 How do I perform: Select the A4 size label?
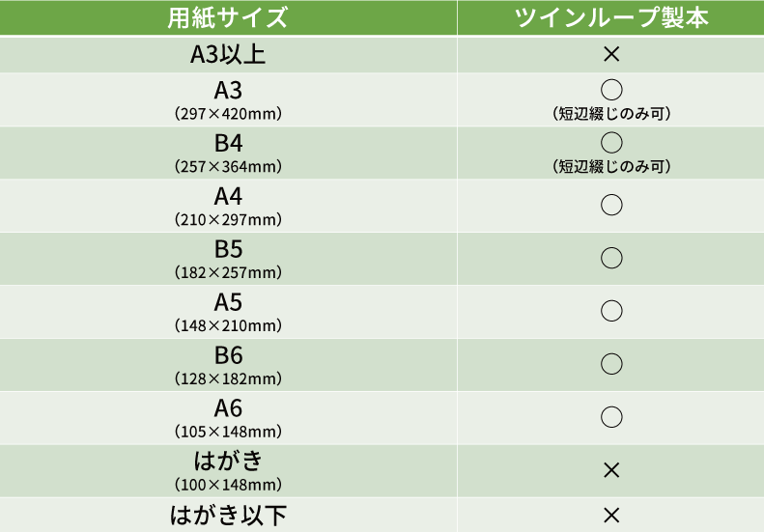coord(228,196)
